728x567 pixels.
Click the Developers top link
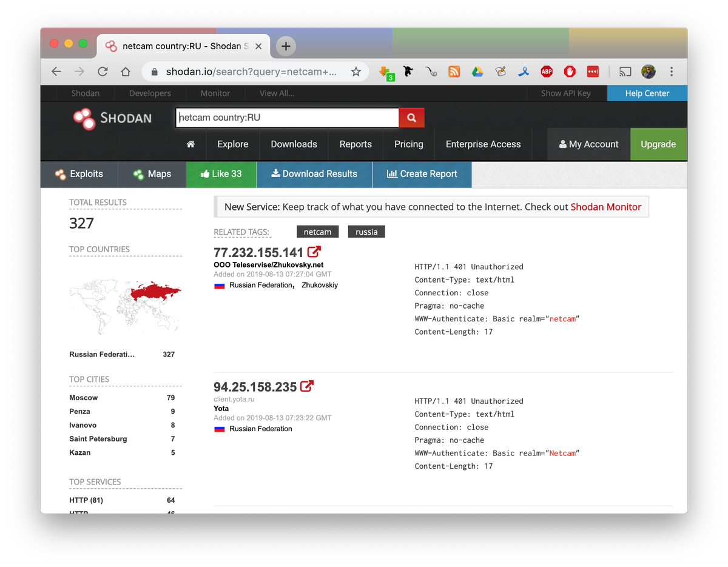tap(150, 93)
